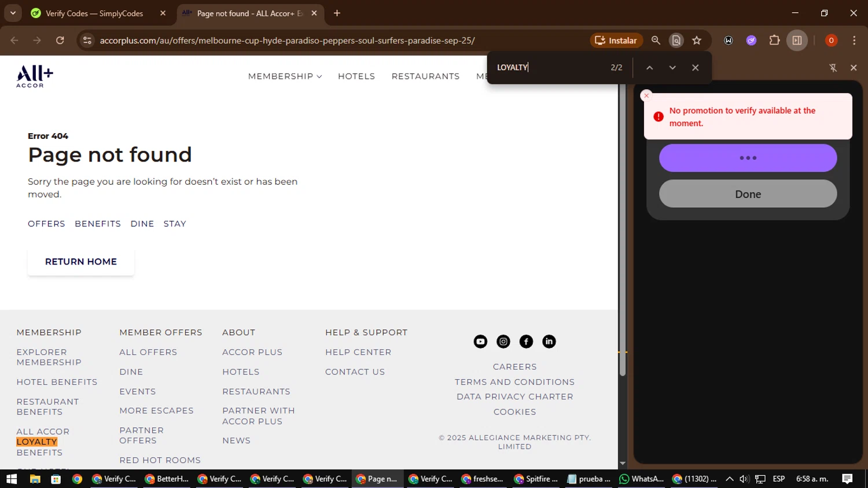Go to the previous find result
This screenshot has height=488, width=868.
point(650,68)
